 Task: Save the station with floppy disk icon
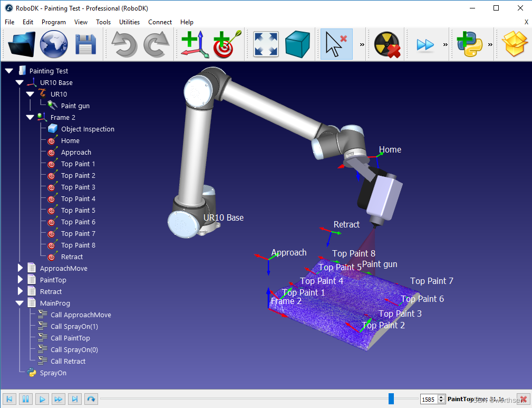pyautogui.click(x=85, y=44)
